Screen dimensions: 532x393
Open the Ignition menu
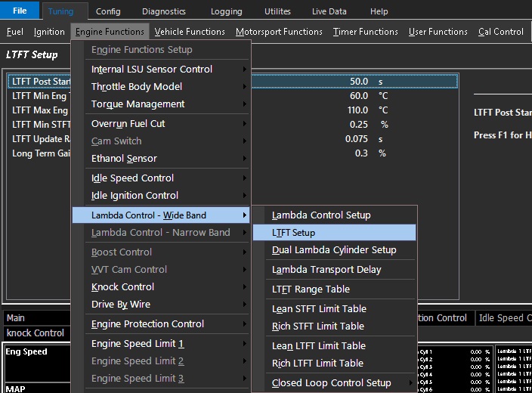tap(49, 32)
